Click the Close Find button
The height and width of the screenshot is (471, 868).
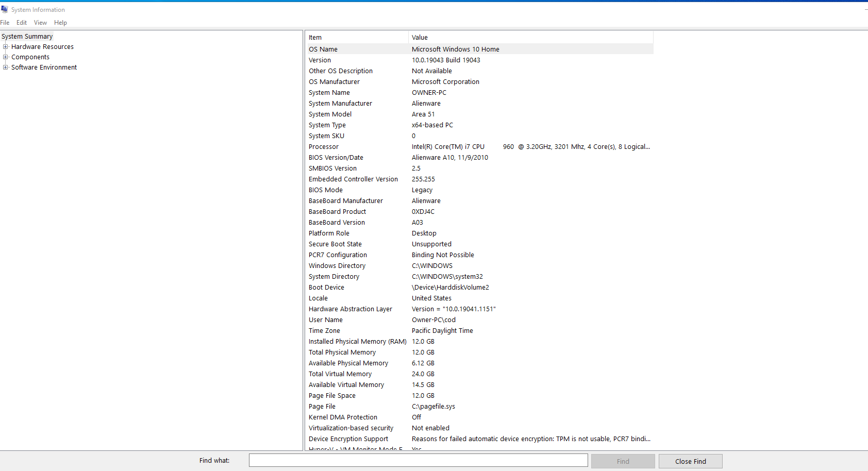[x=690, y=461]
